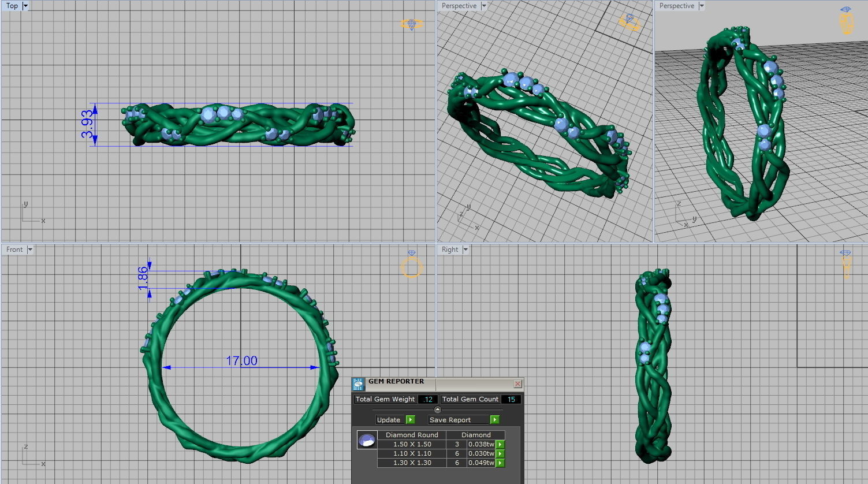868x484 pixels.
Task: Click green arrow for 0.049tw row
Action: tap(500, 463)
